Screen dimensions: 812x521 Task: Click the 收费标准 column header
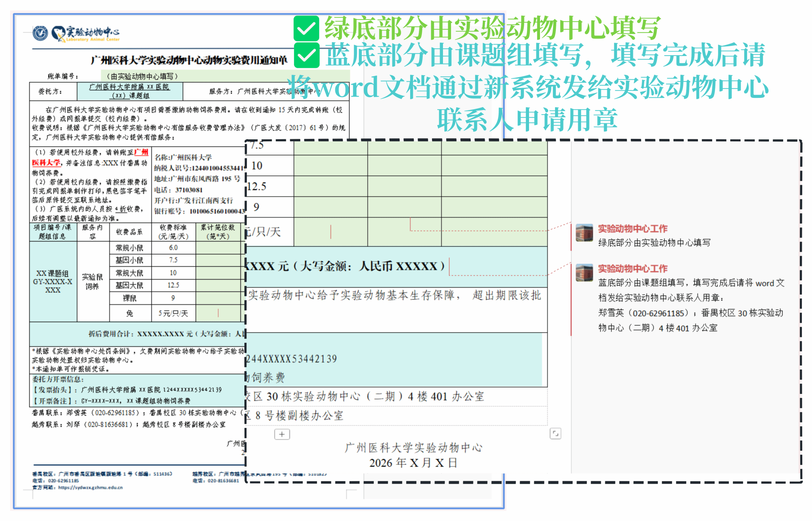point(173,232)
